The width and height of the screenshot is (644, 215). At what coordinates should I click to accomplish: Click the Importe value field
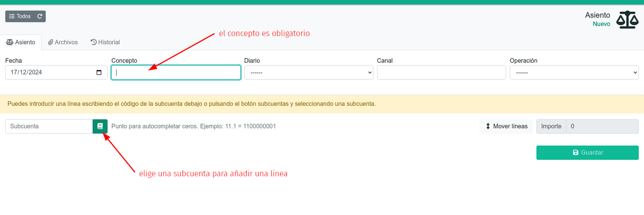point(602,126)
